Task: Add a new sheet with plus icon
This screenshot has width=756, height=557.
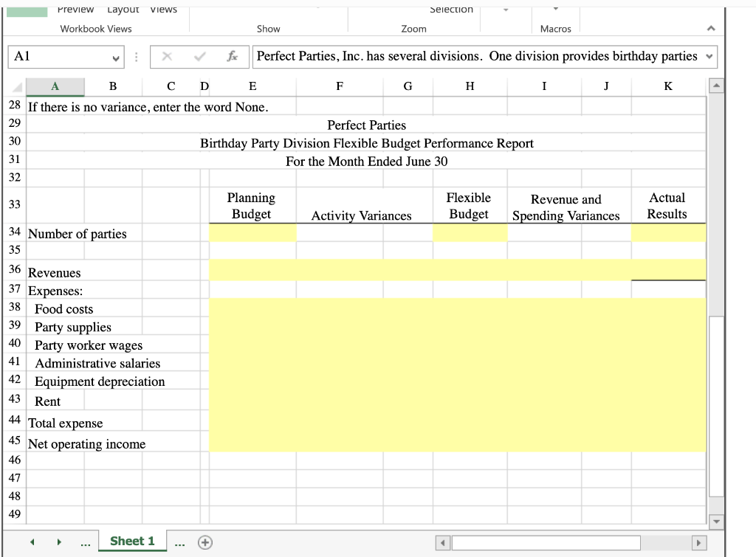Action: [205, 542]
